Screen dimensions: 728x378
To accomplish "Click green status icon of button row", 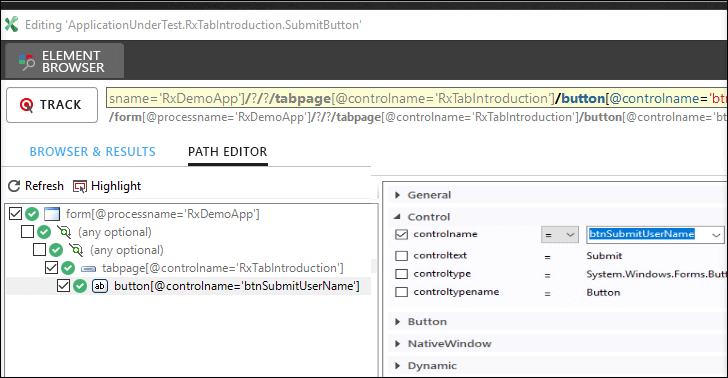I will pos(80,286).
